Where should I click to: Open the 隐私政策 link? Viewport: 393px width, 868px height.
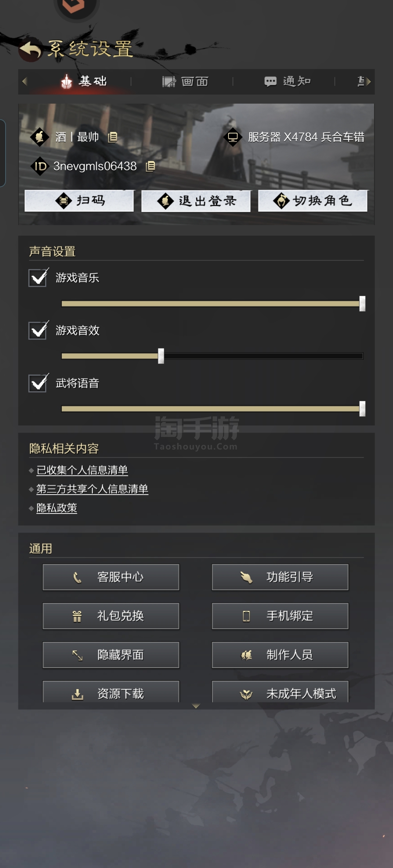click(x=57, y=508)
